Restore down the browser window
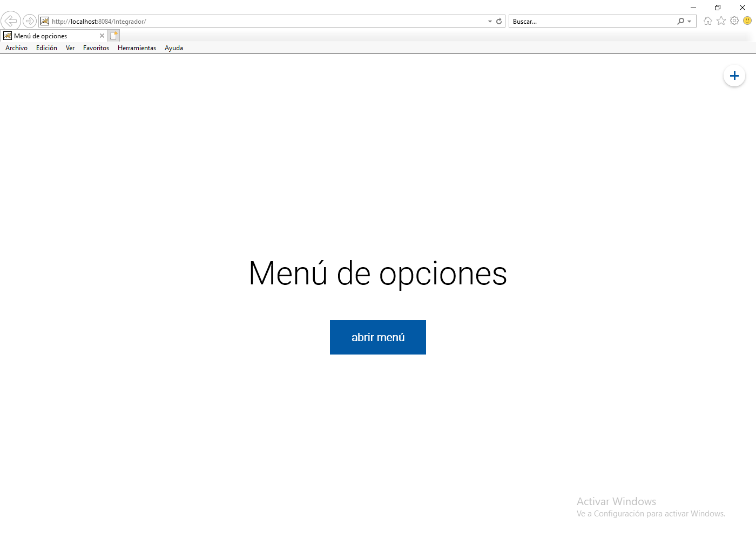Screen dimensions: 756x545 (718, 8)
